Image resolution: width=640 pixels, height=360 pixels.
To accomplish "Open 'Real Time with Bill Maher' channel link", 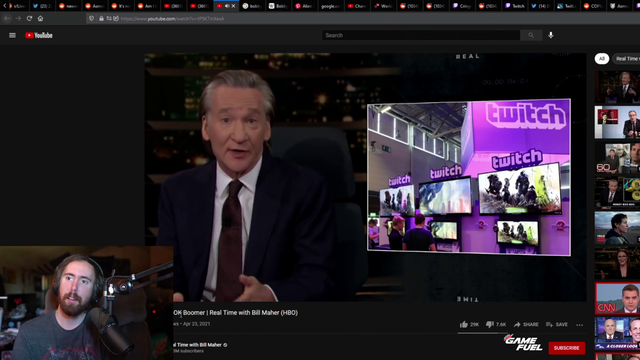I will 197,345.
